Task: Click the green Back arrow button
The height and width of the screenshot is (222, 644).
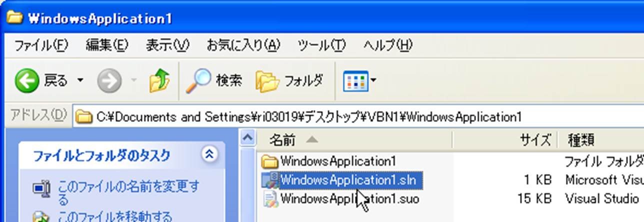Action: click(27, 81)
